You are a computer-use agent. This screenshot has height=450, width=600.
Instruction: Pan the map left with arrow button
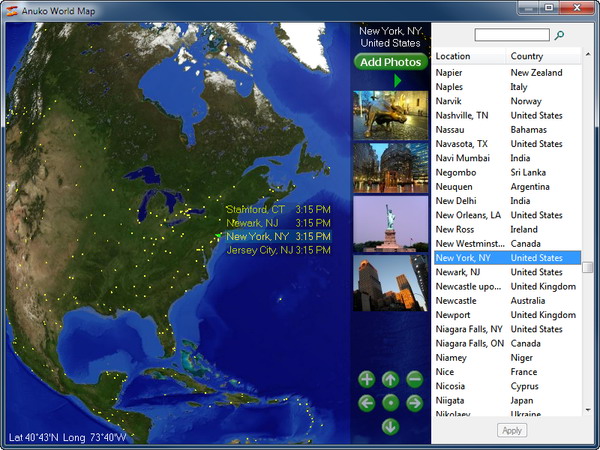point(367,403)
